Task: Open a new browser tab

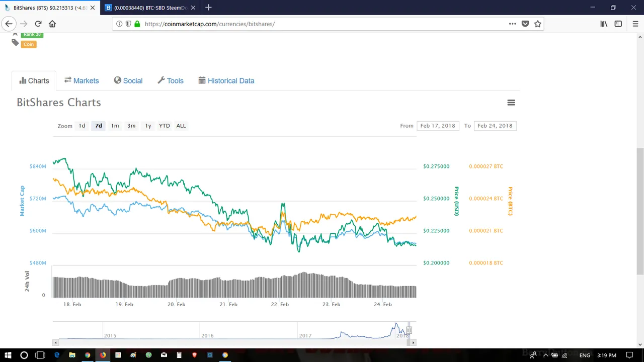Action: pyautogui.click(x=208, y=8)
